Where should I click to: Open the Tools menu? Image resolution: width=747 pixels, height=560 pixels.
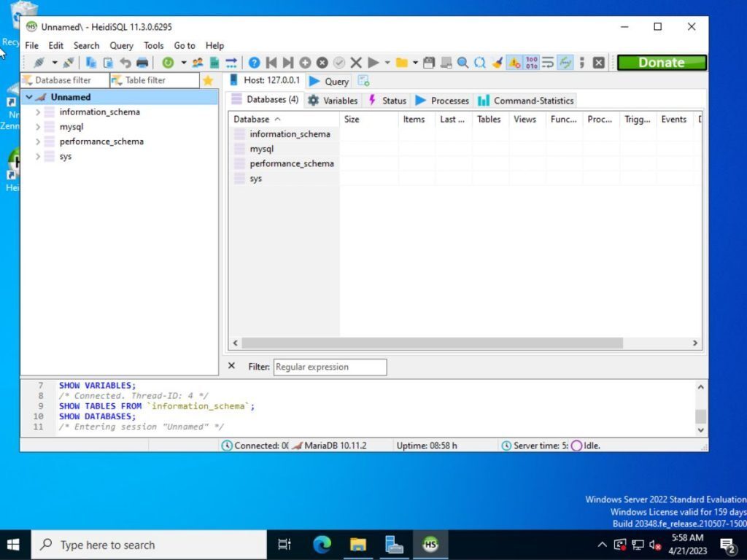point(153,45)
